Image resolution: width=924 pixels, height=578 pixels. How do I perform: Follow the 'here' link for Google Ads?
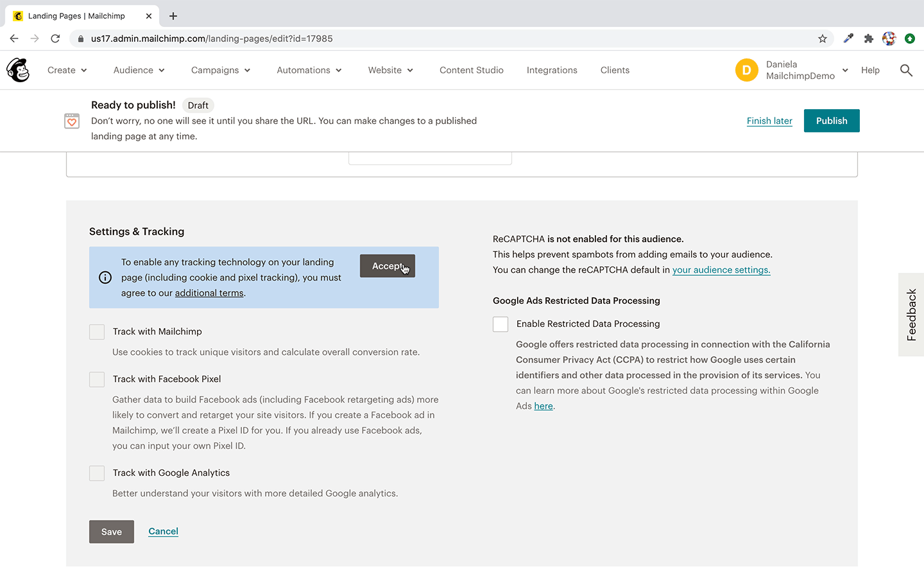point(543,406)
